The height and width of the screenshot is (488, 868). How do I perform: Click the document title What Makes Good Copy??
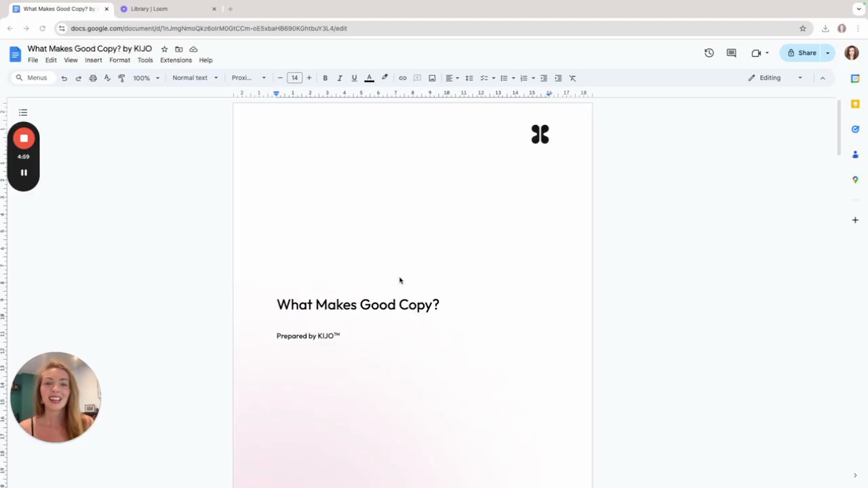90,49
